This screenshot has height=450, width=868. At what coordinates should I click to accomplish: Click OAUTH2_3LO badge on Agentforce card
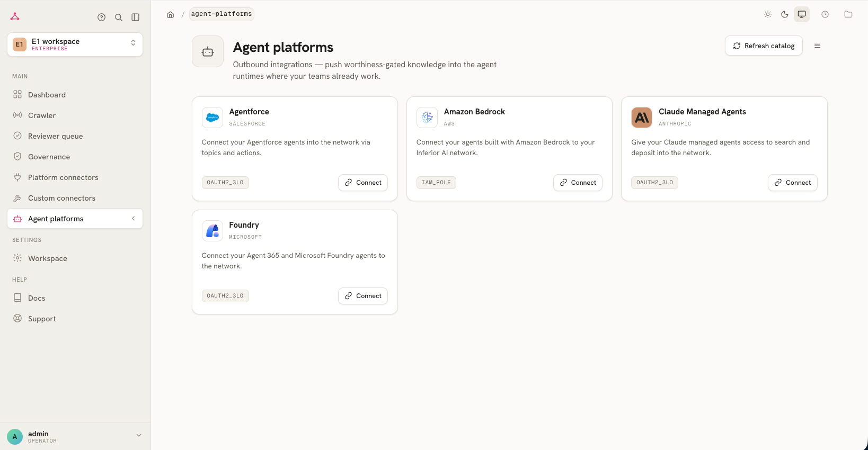225,183
